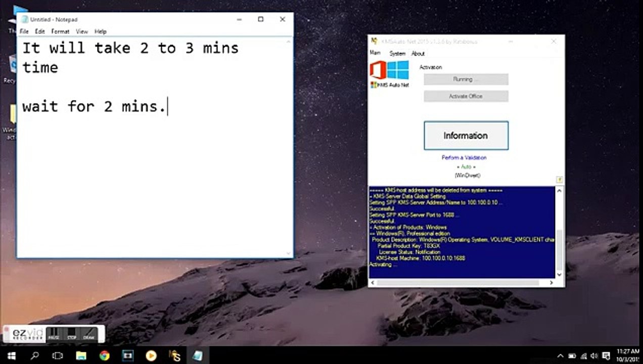This screenshot has width=643, height=364.
Task: Select the ezvid DRAW tool
Action: pos(88,334)
